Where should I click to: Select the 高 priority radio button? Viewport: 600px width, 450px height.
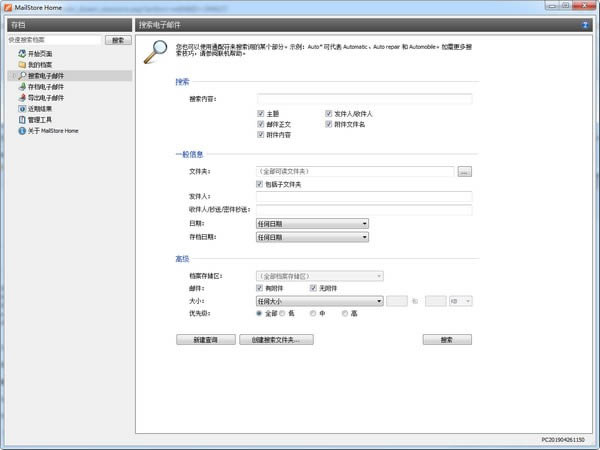pyautogui.click(x=345, y=313)
